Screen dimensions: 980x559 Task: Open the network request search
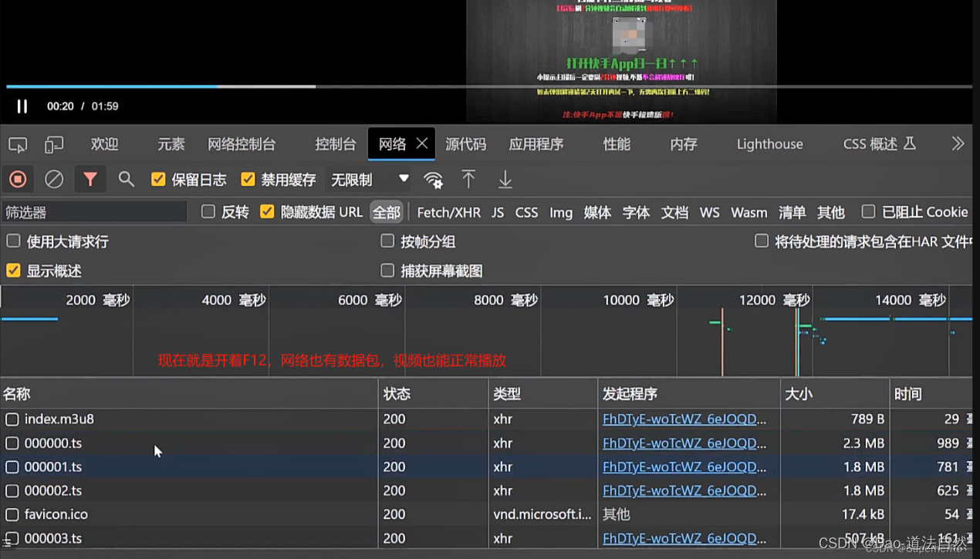[x=126, y=179]
